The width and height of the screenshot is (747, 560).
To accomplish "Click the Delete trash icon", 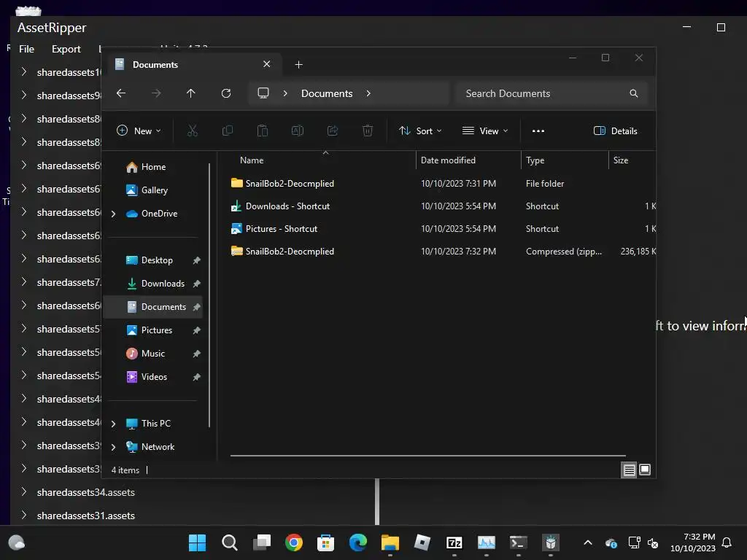I will [x=368, y=131].
